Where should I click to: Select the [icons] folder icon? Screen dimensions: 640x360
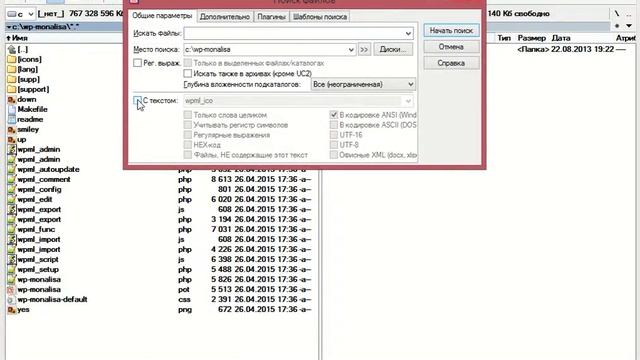pyautogui.click(x=12, y=60)
